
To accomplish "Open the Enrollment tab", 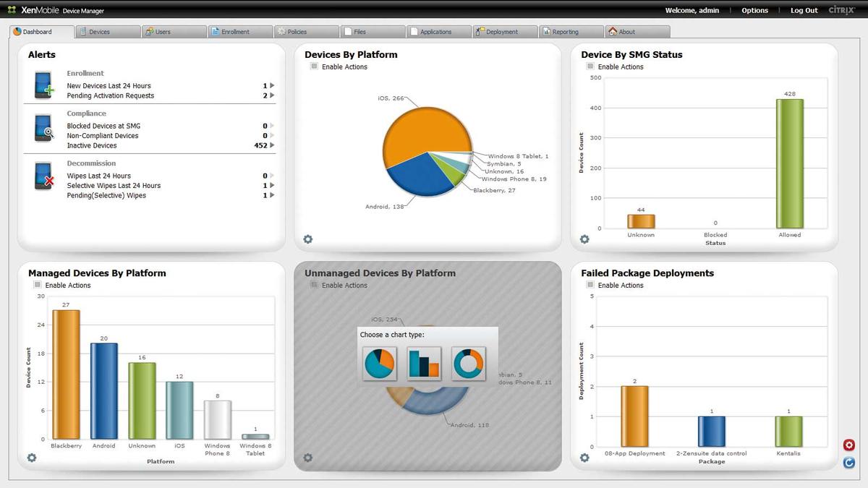I will (241, 32).
